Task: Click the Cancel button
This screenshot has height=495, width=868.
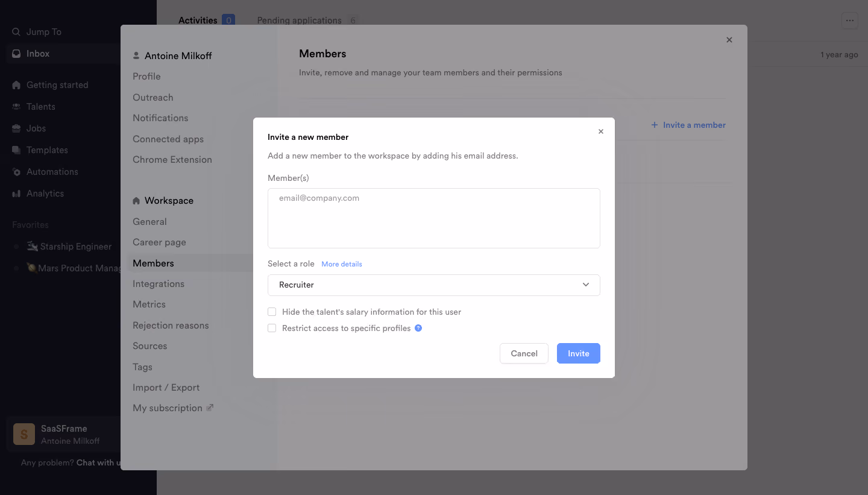Action: (524, 353)
